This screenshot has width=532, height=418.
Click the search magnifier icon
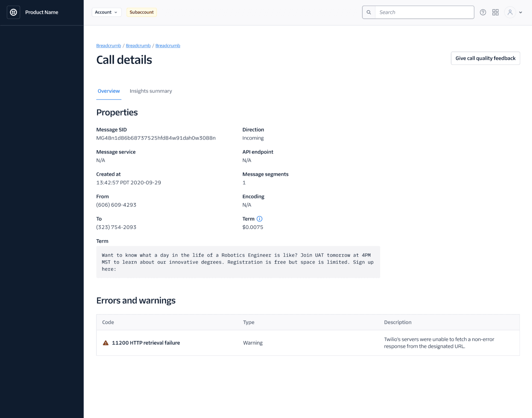369,12
